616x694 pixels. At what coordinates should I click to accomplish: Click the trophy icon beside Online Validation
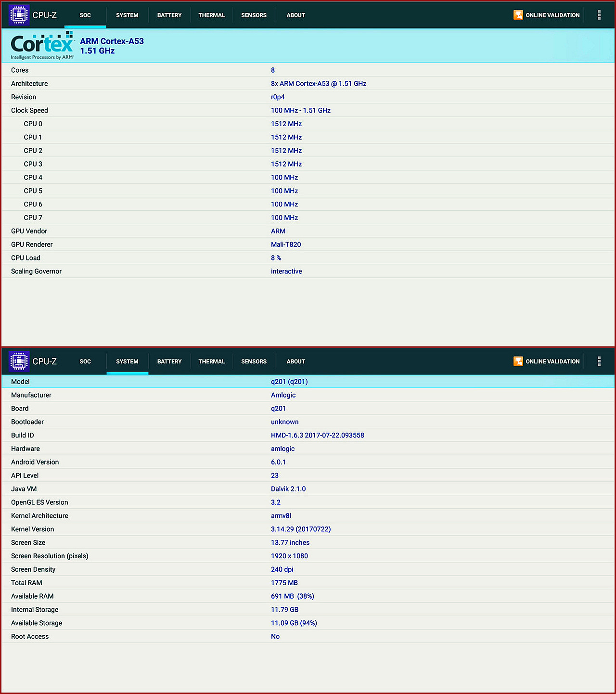point(518,15)
